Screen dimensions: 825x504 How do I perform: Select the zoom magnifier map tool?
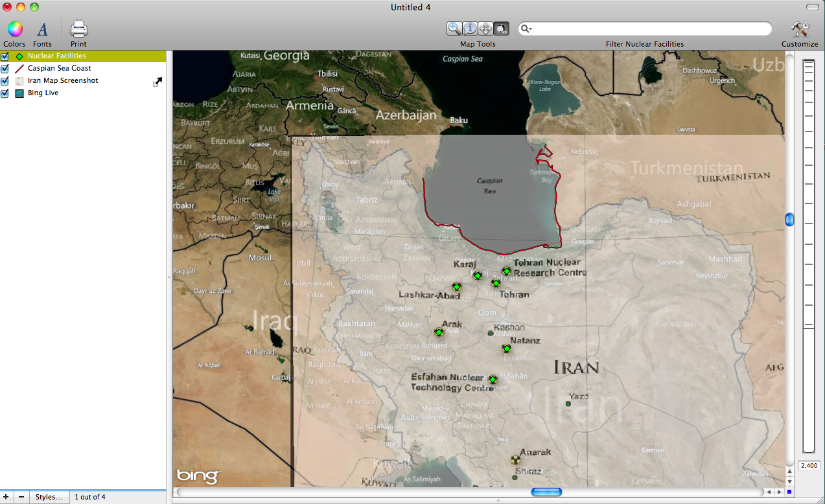(454, 29)
